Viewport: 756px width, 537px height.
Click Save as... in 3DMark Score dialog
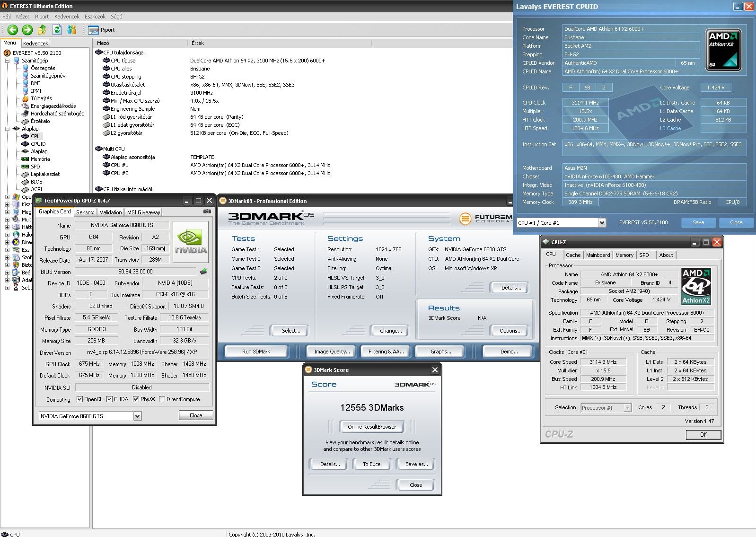(x=417, y=464)
